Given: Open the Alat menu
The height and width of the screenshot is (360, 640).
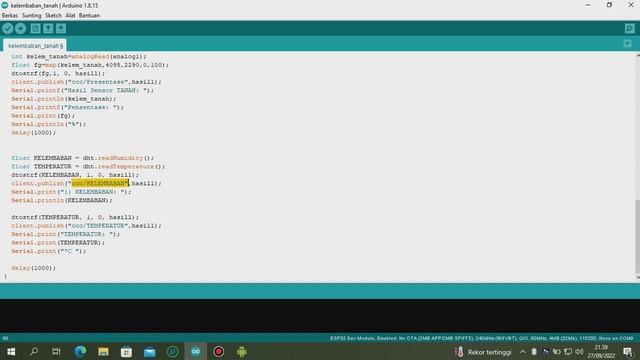Looking at the screenshot, I should point(70,16).
